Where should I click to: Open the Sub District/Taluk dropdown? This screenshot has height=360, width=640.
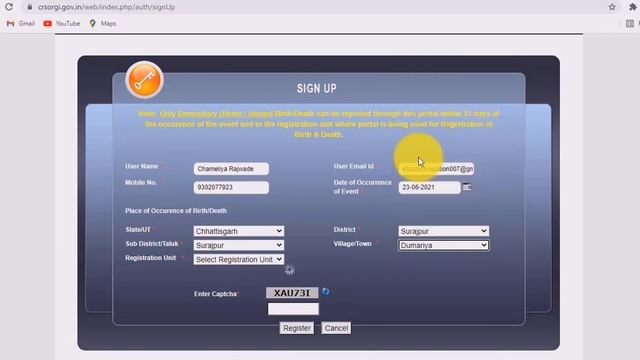[x=238, y=245]
